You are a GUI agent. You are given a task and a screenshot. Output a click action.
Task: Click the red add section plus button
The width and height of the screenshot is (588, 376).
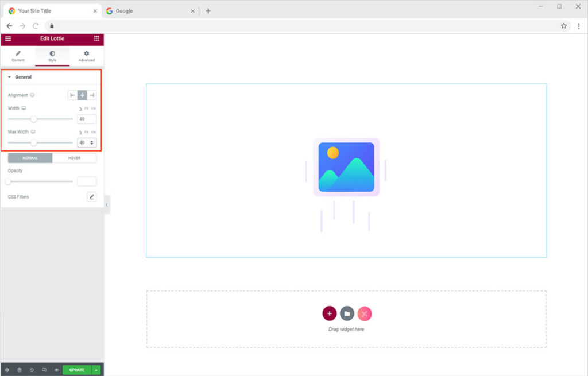pos(329,313)
